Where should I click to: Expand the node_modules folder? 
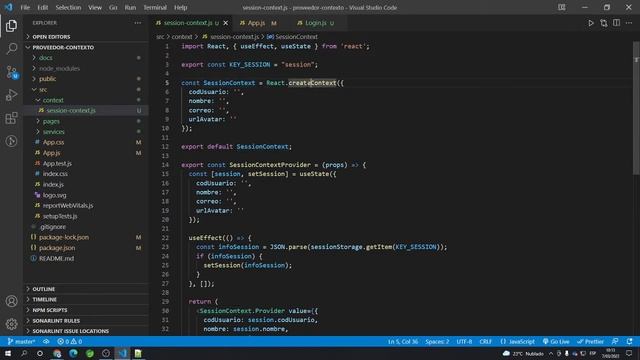(x=86, y=69)
